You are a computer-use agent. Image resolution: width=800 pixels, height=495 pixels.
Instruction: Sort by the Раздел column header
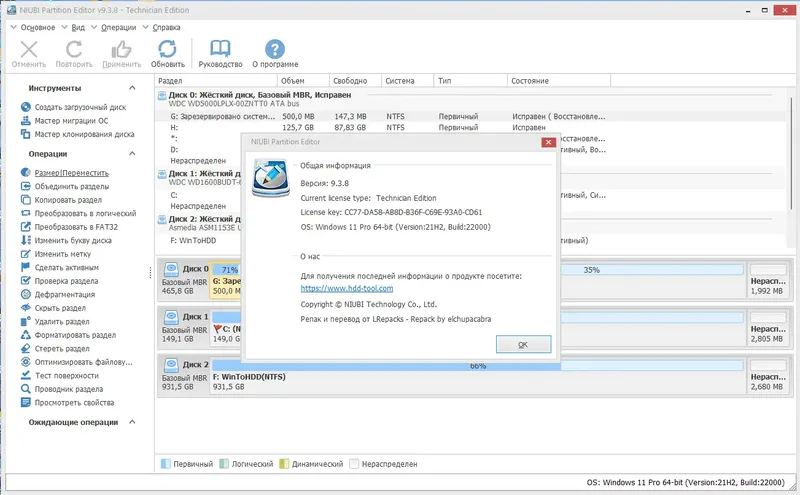[216, 81]
